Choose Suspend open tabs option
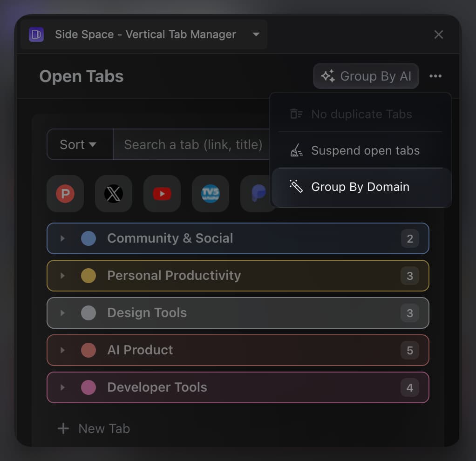The width and height of the screenshot is (476, 461). tap(365, 150)
